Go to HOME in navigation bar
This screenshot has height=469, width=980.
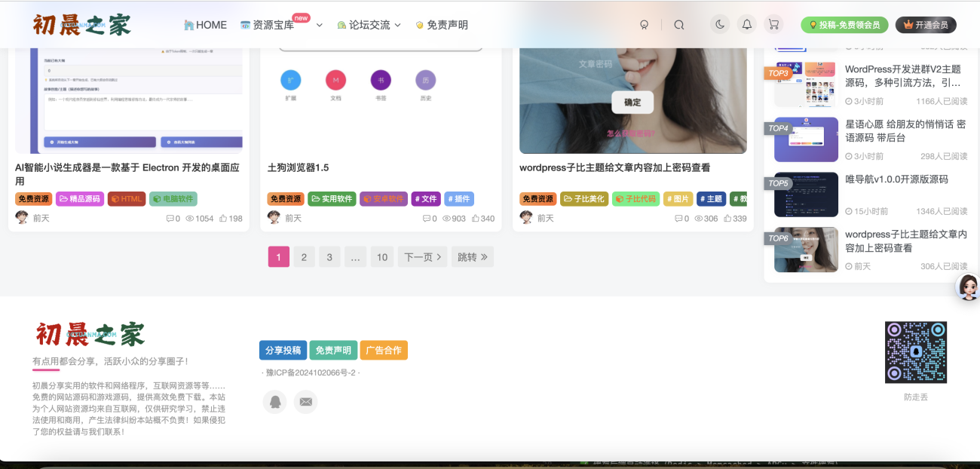click(205, 25)
